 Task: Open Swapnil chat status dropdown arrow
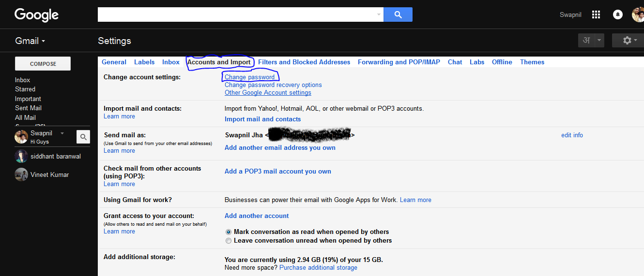(x=62, y=133)
